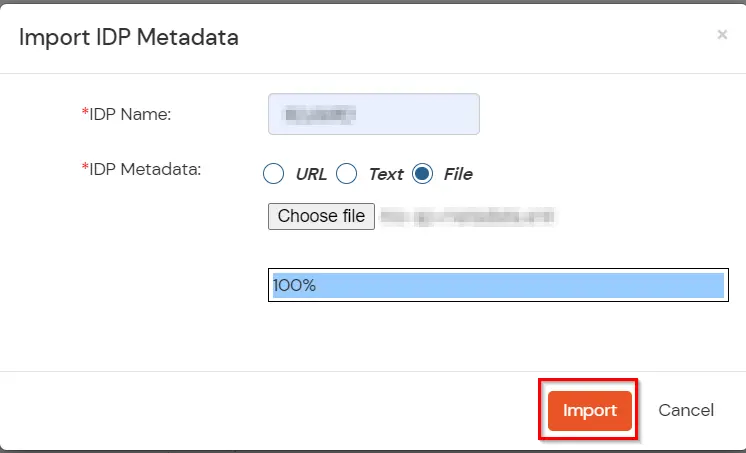This screenshot has width=746, height=453.
Task: Click the italic "URL" option label
Action: click(x=311, y=174)
